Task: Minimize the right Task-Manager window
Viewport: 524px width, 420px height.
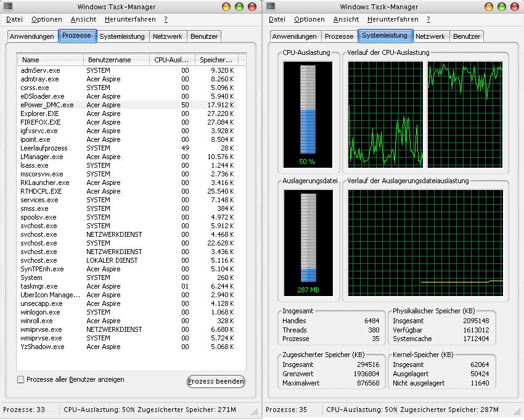Action: click(x=489, y=7)
